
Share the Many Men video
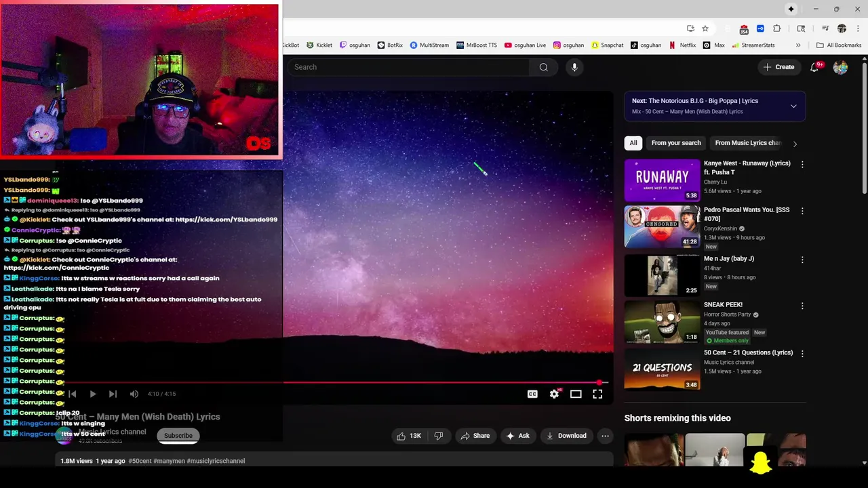coord(475,436)
